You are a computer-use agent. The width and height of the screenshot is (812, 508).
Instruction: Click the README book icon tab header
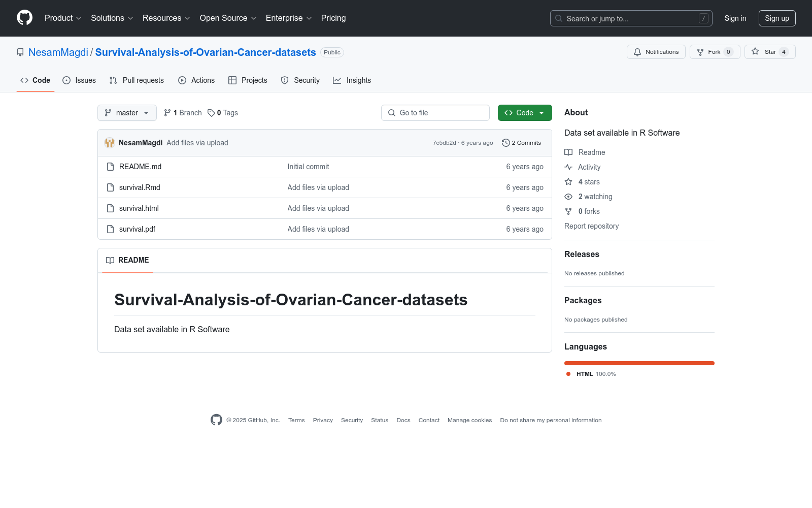110,260
